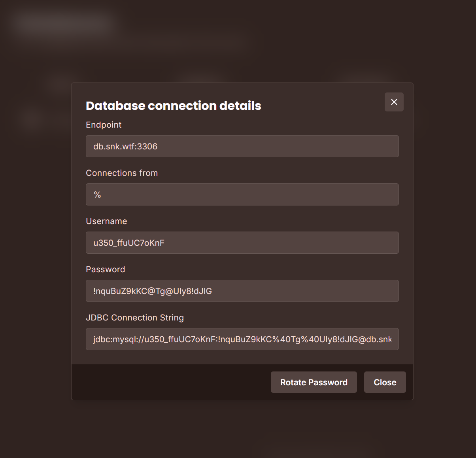This screenshot has width=476, height=458.
Task: Click the Password label text
Action: (105, 270)
